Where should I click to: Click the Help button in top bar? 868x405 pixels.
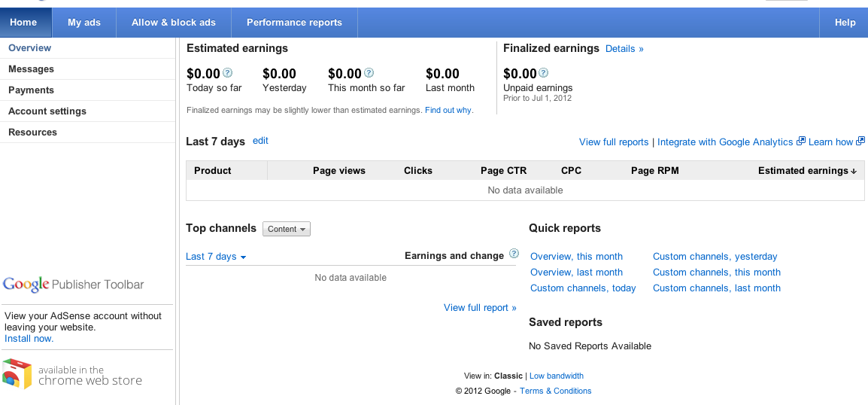pyautogui.click(x=845, y=23)
